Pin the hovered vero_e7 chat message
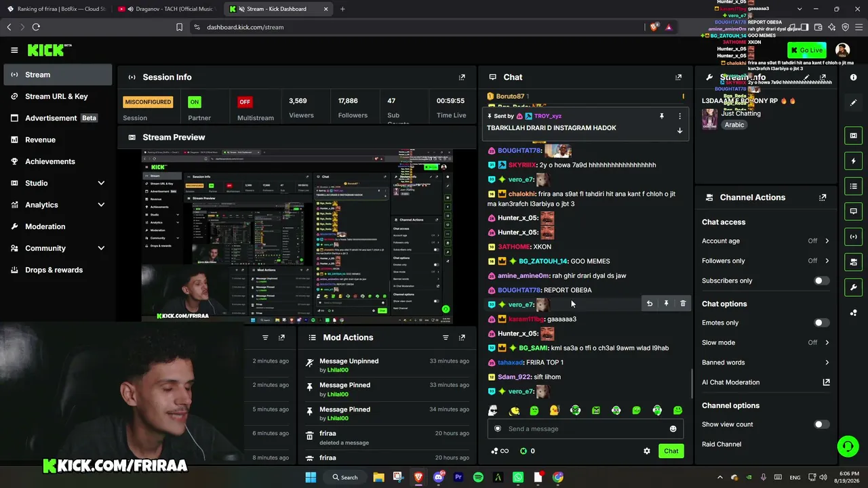 click(x=666, y=304)
